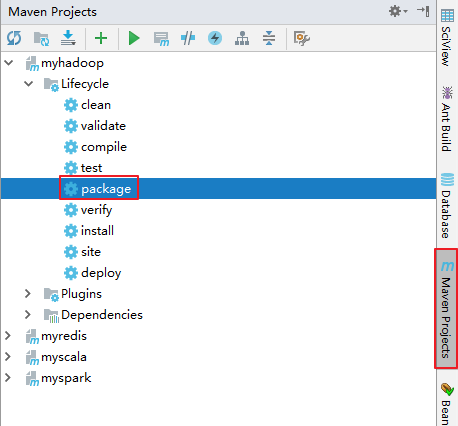Image resolution: width=458 pixels, height=426 pixels.
Task: Expand the myspark project
Action: point(8,378)
